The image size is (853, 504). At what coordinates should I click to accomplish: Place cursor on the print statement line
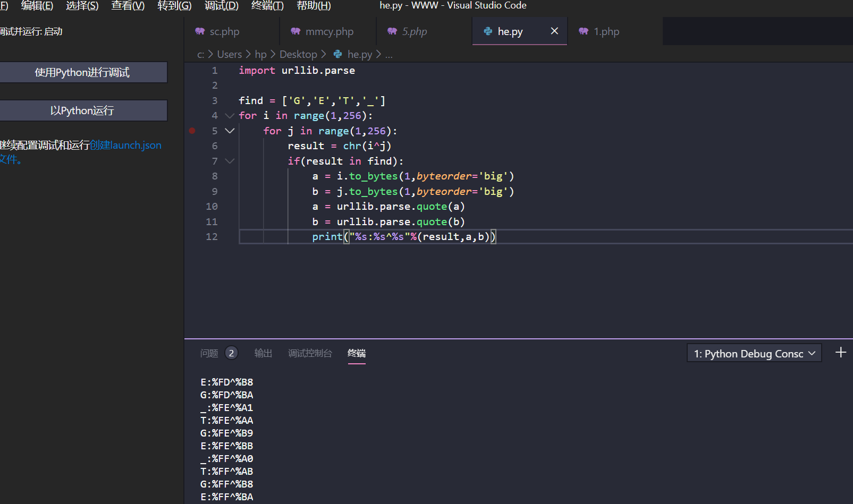coord(404,236)
